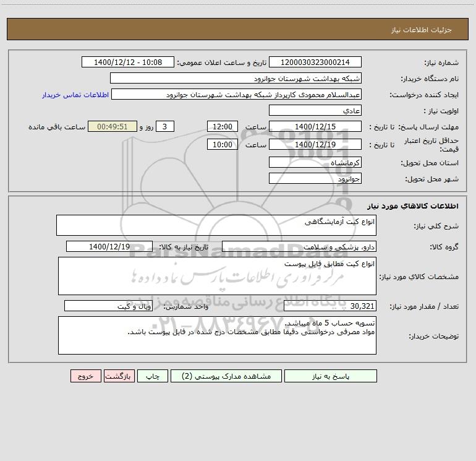Image resolution: width=476 pixels, height=461 pixels.
Task: Click label تعداد / مقدار مورد نیاز
Action: (x=424, y=307)
